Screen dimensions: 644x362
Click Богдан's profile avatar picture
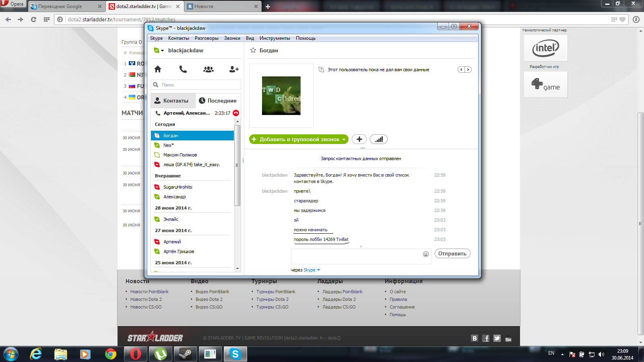tap(281, 96)
